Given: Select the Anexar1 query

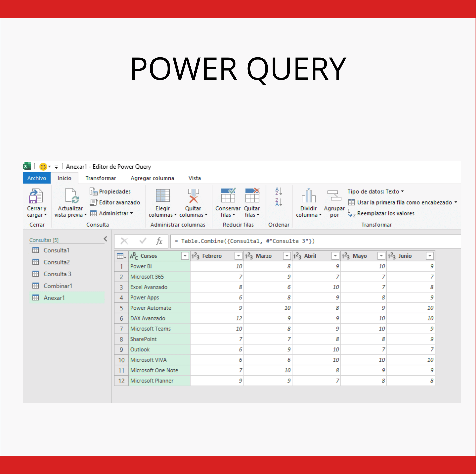Looking at the screenshot, I should click(67, 298).
